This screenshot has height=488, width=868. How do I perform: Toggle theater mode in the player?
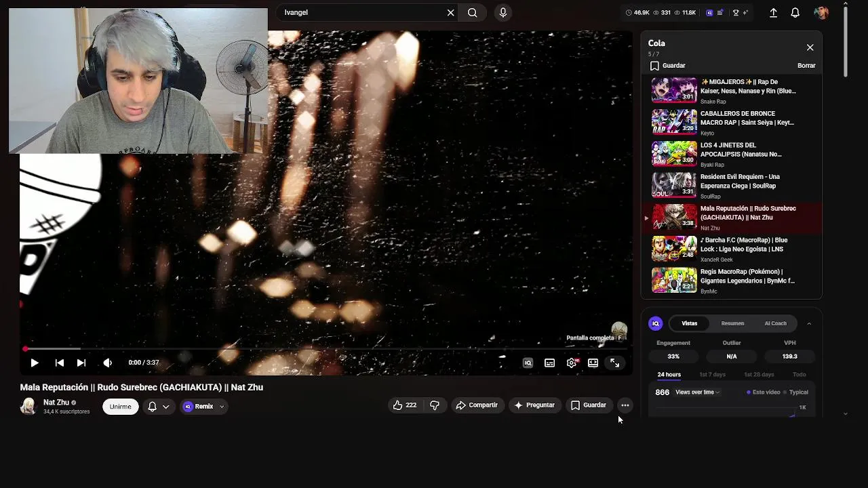pyautogui.click(x=593, y=363)
